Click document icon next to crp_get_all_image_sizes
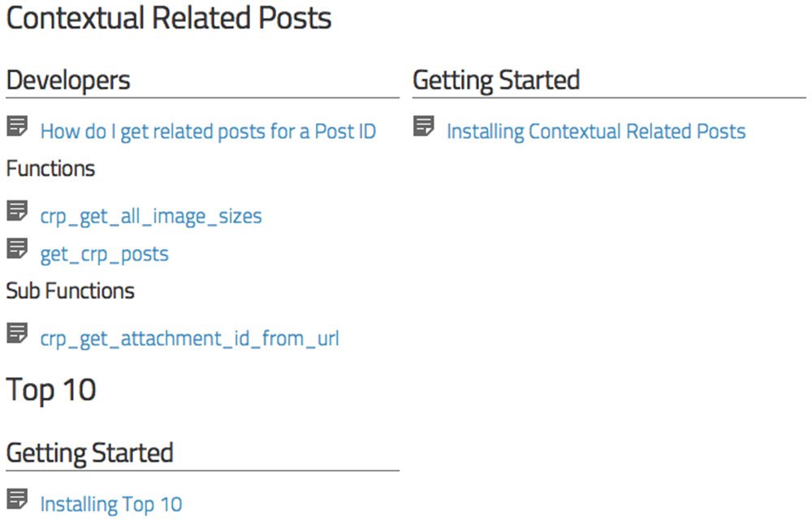The height and width of the screenshot is (525, 812). [x=17, y=211]
